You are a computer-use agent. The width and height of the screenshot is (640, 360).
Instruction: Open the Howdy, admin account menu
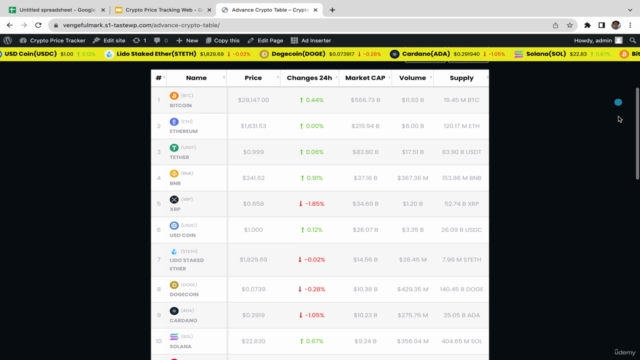(598, 40)
